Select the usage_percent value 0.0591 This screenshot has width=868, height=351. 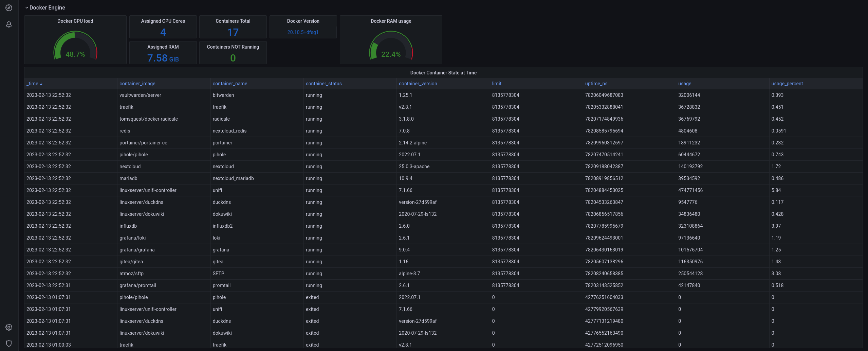(816, 131)
